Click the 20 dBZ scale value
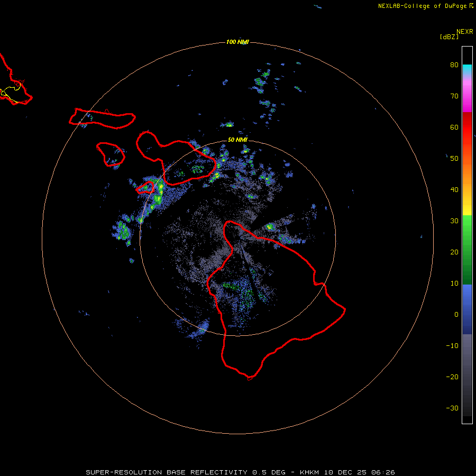476x476 pixels. point(454,252)
